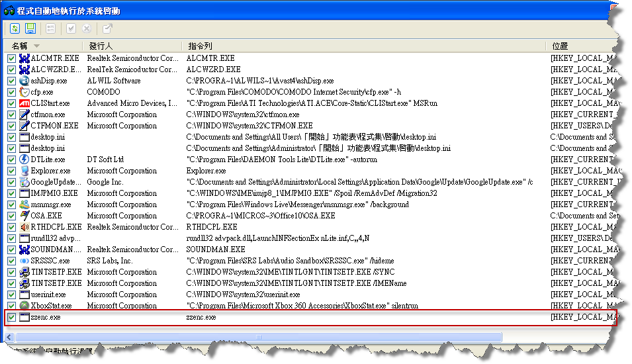632x364 pixels.
Task: Select the cfp.exe COMODO shield icon
Action: (x=24, y=92)
